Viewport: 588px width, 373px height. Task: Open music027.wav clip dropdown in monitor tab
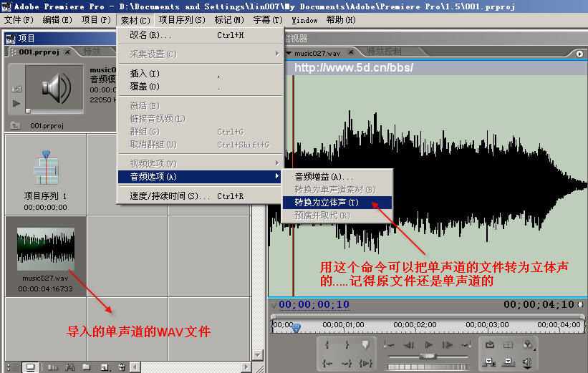[x=289, y=53]
